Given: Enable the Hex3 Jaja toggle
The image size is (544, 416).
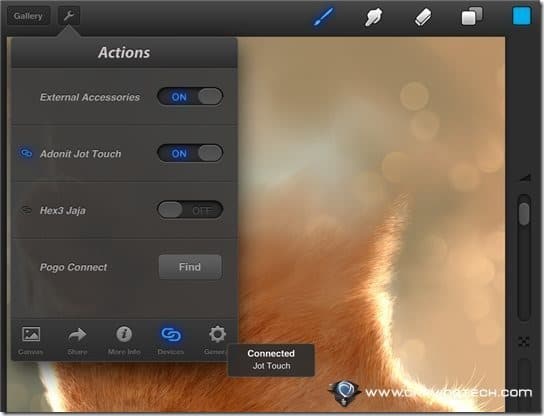Looking at the screenshot, I should coord(190,210).
